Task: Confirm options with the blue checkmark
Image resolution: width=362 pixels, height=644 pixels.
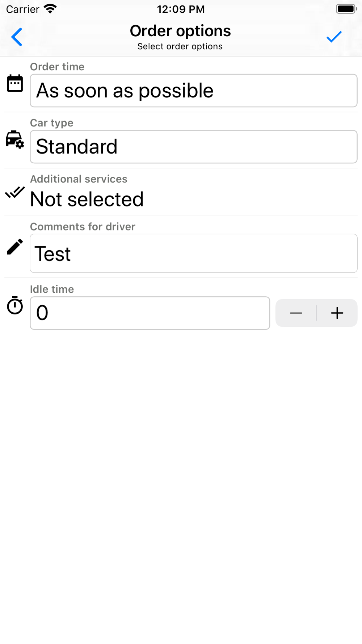Action: coord(334,37)
